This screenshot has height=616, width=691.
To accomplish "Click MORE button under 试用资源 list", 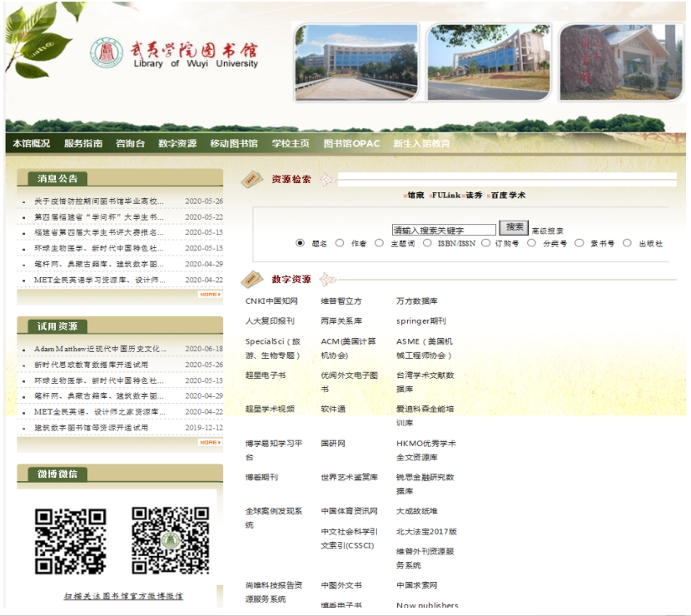I will tap(210, 442).
